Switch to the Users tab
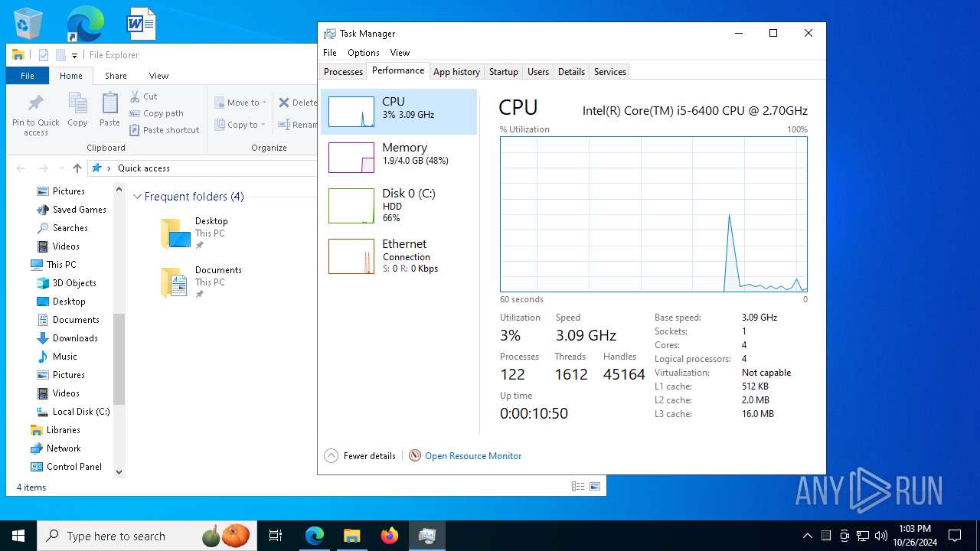The image size is (980, 551). coord(538,72)
